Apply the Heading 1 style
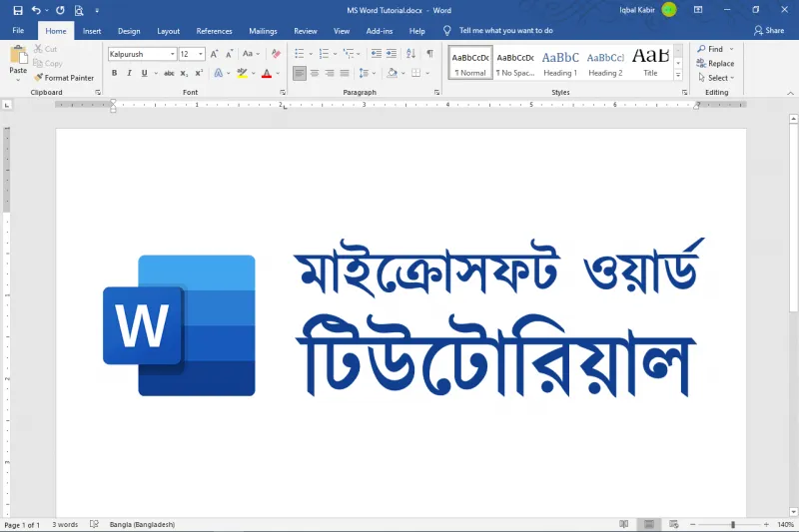 pos(560,63)
